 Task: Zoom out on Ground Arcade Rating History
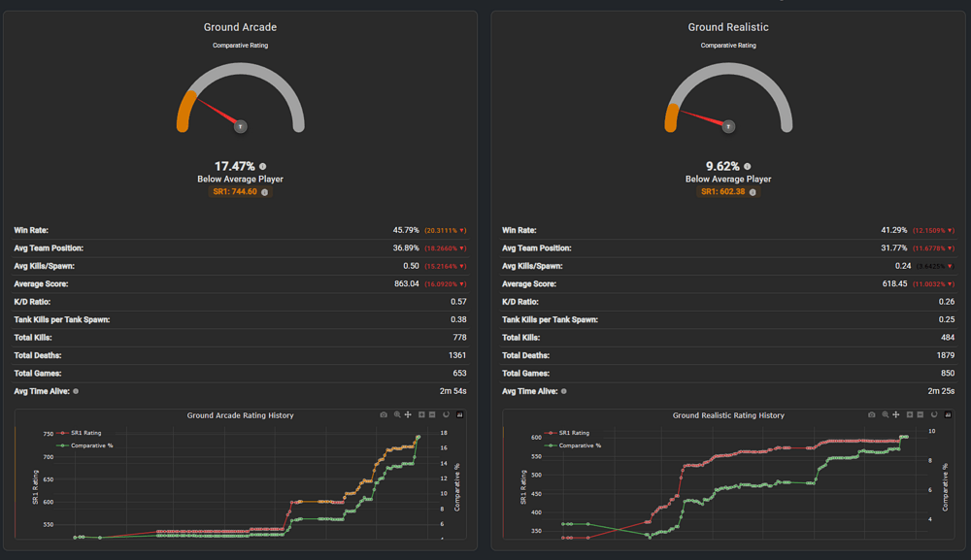point(432,414)
